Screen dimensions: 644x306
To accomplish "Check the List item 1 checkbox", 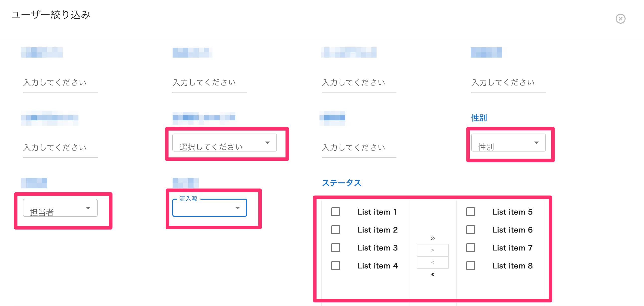I will coord(336,212).
